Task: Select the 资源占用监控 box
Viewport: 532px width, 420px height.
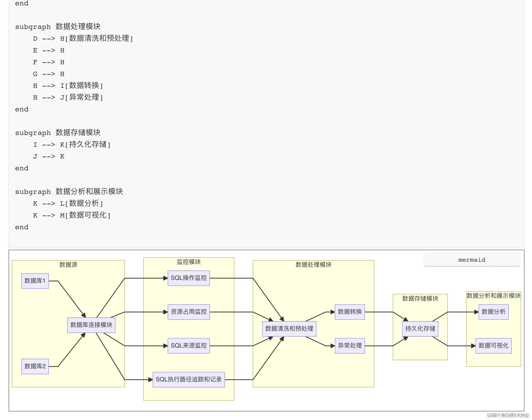Action: coord(189,312)
